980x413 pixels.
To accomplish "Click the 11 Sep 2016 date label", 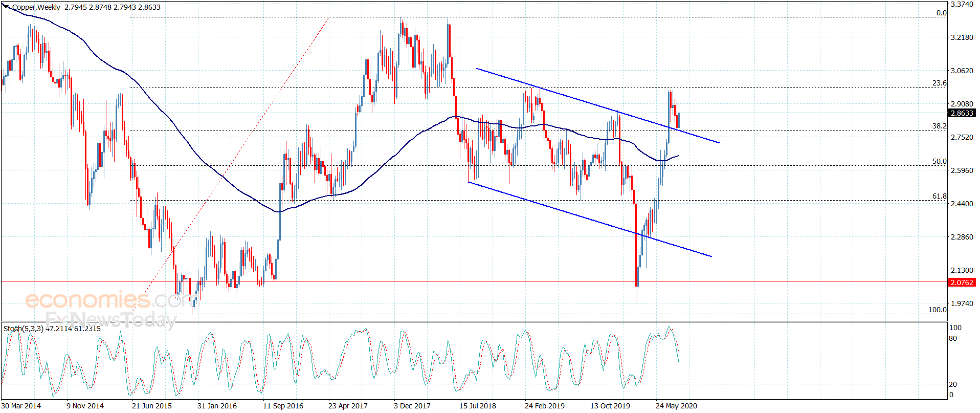I will tap(283, 406).
